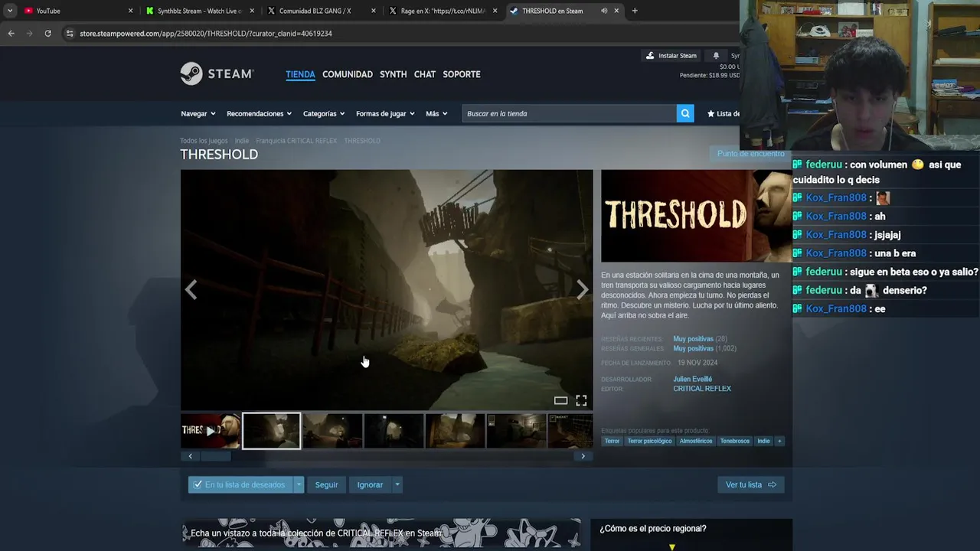Open developer Julien Eveillé link
Image resolution: width=980 pixels, height=551 pixels.
(x=692, y=379)
